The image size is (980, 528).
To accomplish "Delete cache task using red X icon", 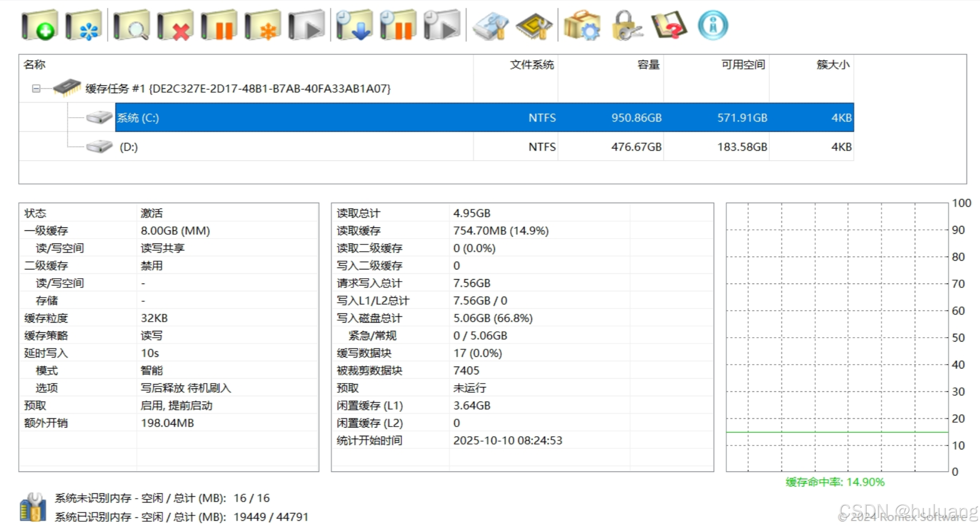I will click(x=175, y=25).
